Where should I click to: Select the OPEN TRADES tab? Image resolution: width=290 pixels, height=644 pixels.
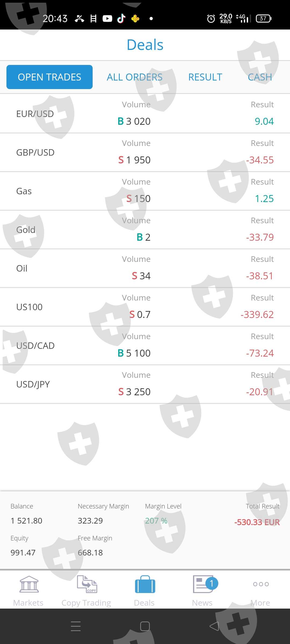(49, 77)
